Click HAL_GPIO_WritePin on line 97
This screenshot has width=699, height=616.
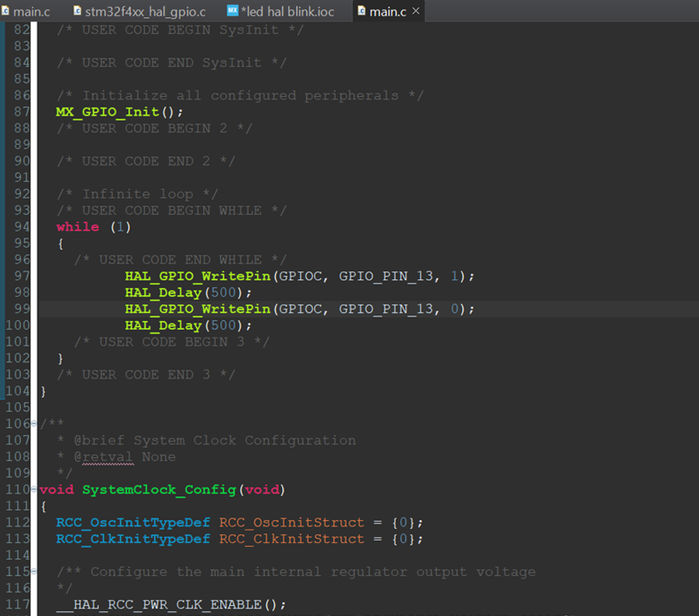(x=198, y=276)
